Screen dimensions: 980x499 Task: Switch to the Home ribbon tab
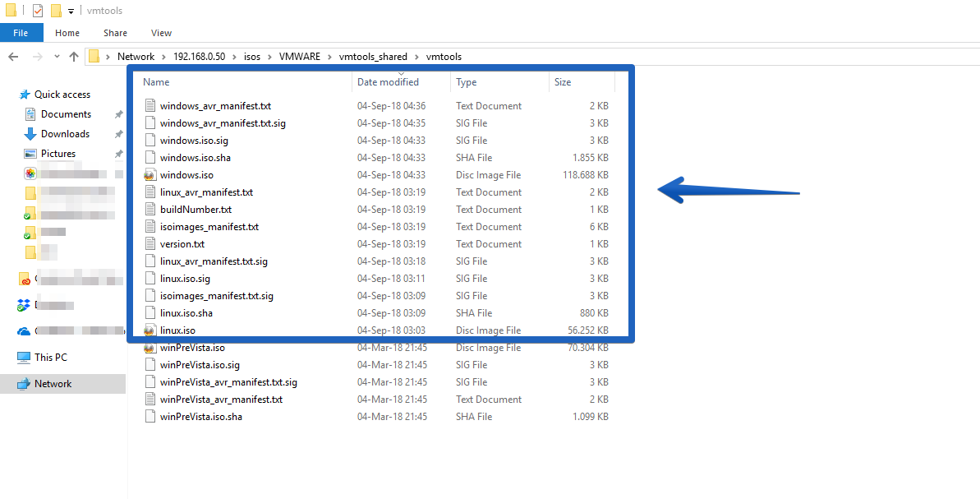pyautogui.click(x=67, y=33)
